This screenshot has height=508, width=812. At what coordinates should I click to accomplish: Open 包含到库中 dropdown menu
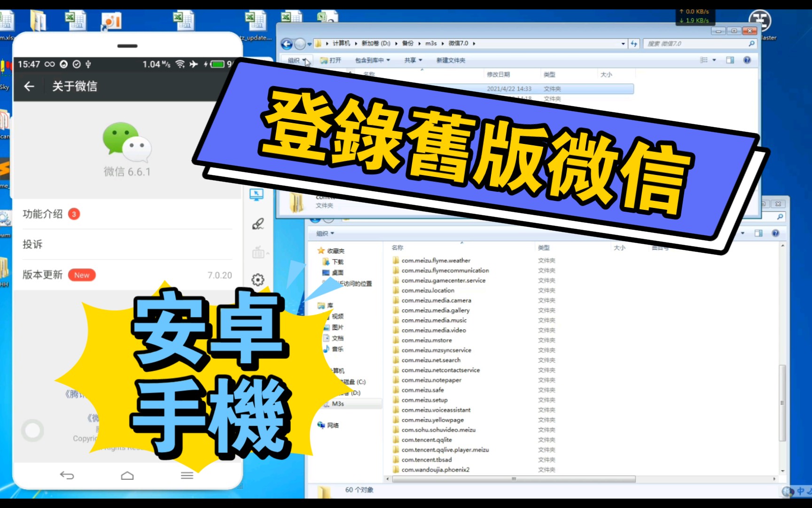(x=373, y=60)
